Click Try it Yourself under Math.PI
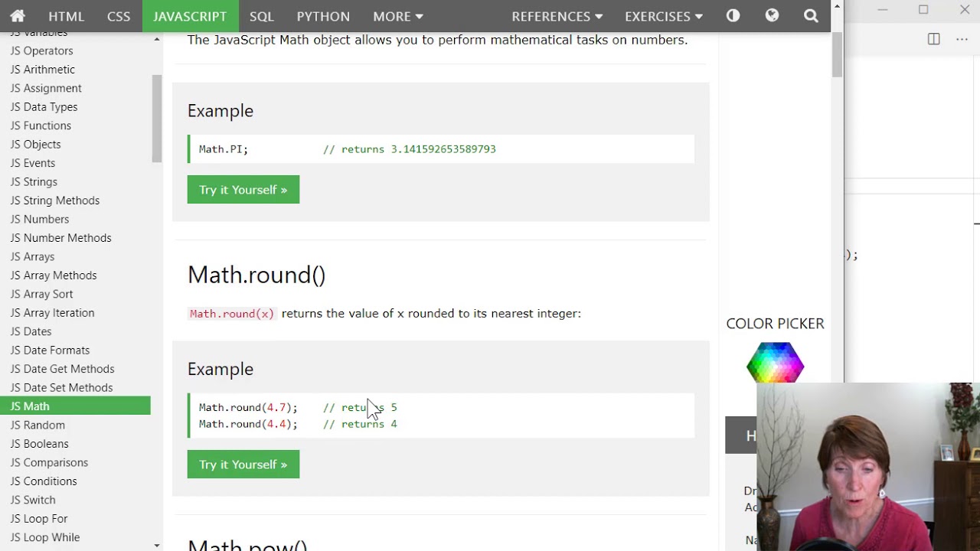Viewport: 980px width, 551px height. pos(243,190)
